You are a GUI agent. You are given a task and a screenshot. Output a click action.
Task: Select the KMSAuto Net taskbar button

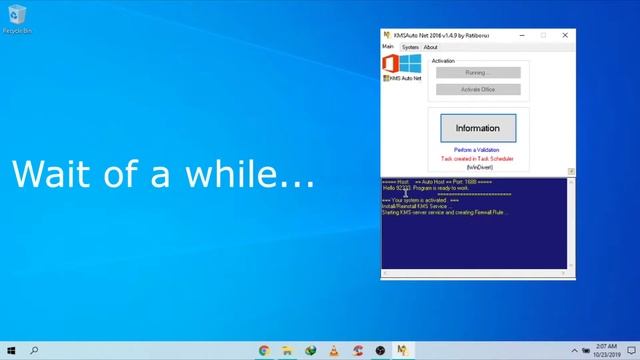[403, 351]
